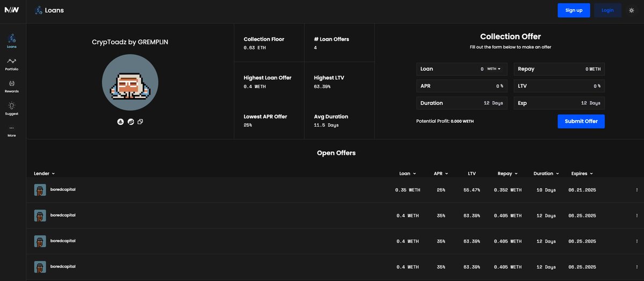This screenshot has height=281, width=644.
Task: Open the bar-chart explorer icon under avatar
Action: click(x=130, y=122)
